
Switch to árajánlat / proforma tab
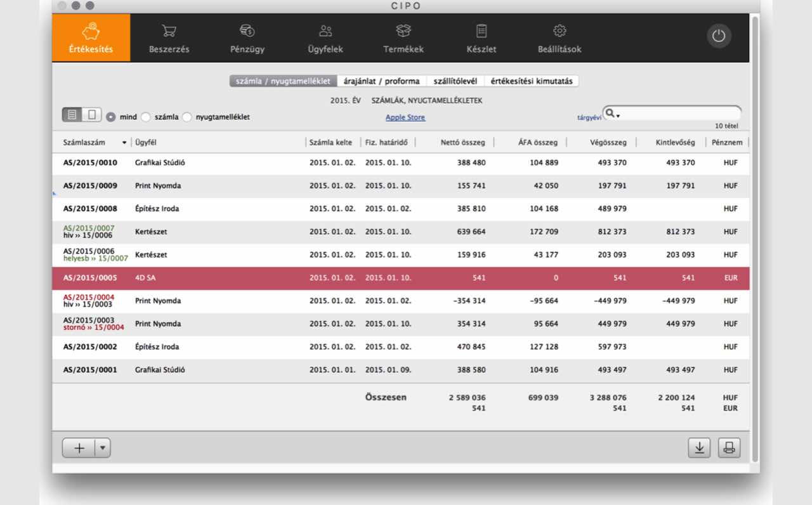[x=381, y=81]
